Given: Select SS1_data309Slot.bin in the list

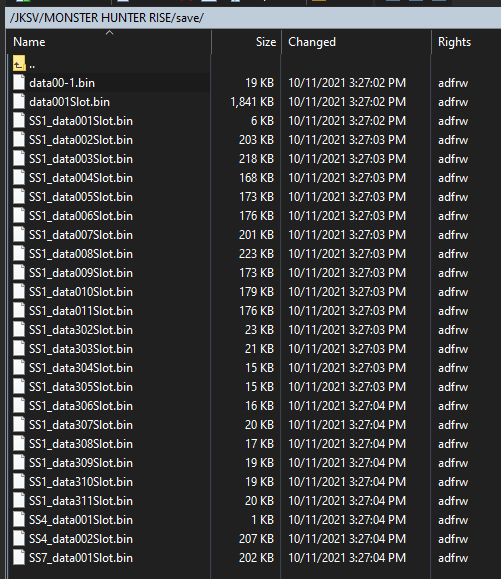Looking at the screenshot, I should 81,463.
